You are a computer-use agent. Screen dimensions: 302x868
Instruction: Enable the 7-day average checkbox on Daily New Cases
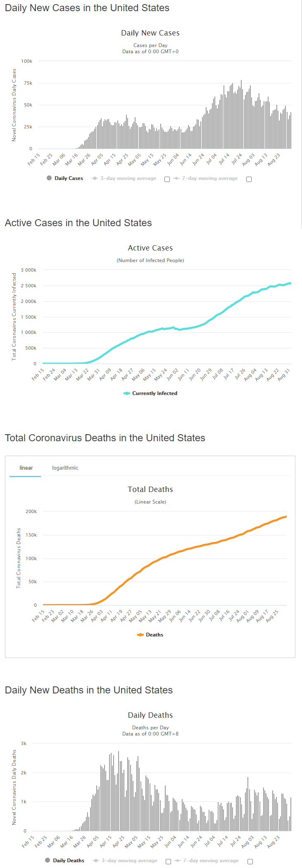point(249,179)
